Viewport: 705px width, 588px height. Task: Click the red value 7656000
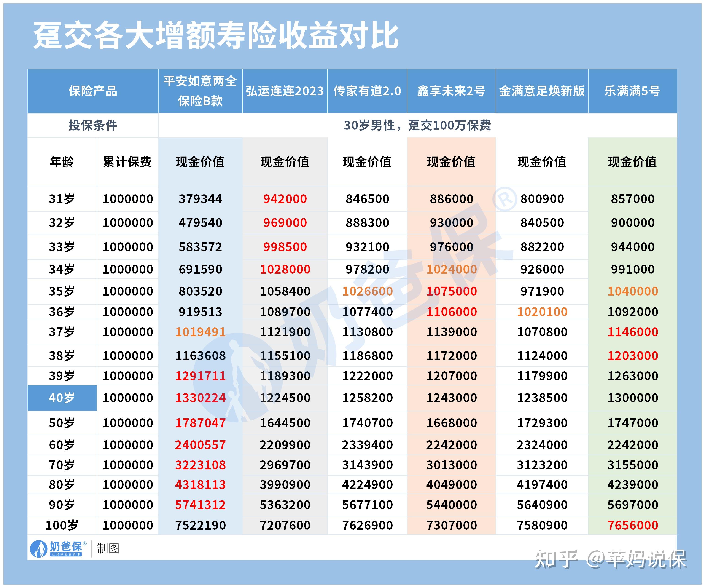633,526
